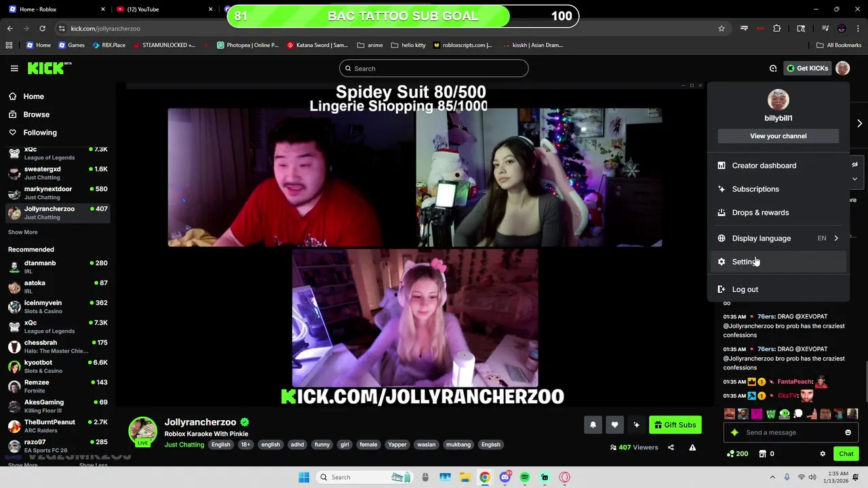This screenshot has height=488, width=868.
Task: Open TheBurntPeanut recommended channel
Action: (x=58, y=426)
